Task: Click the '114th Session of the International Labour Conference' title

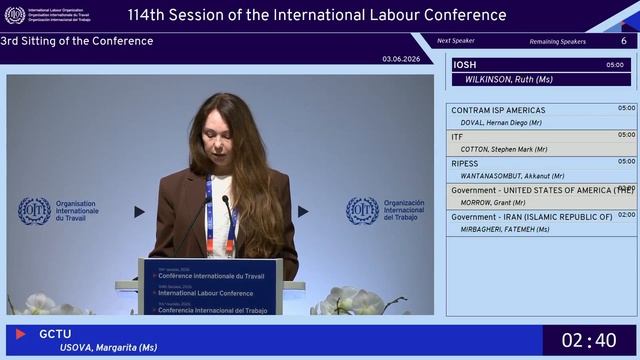Action: pos(317,15)
